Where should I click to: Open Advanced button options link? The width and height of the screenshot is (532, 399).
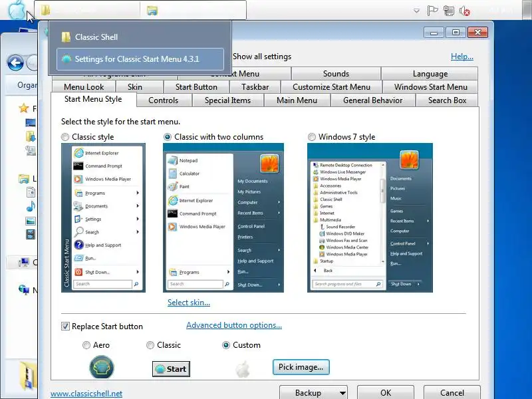(x=234, y=325)
